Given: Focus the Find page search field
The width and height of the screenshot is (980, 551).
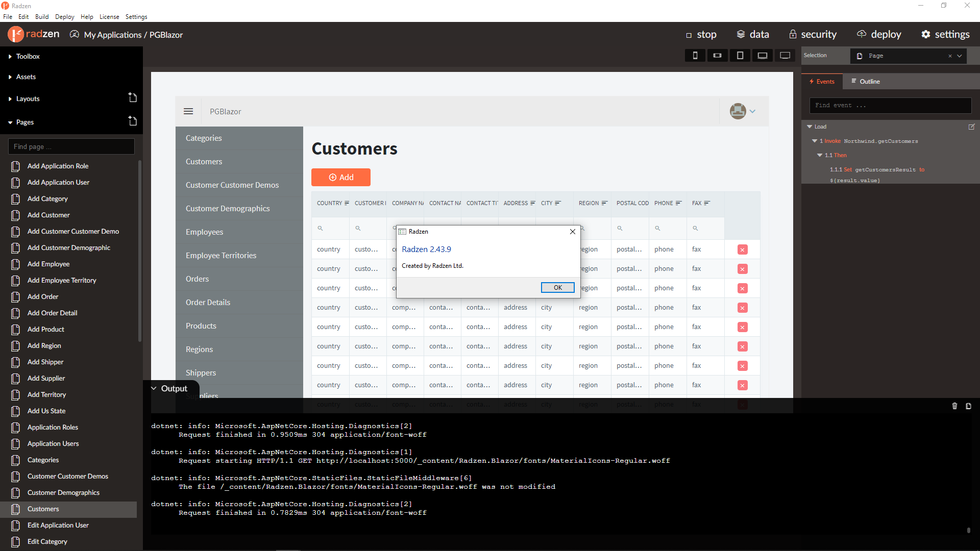Looking at the screenshot, I should tap(71, 146).
